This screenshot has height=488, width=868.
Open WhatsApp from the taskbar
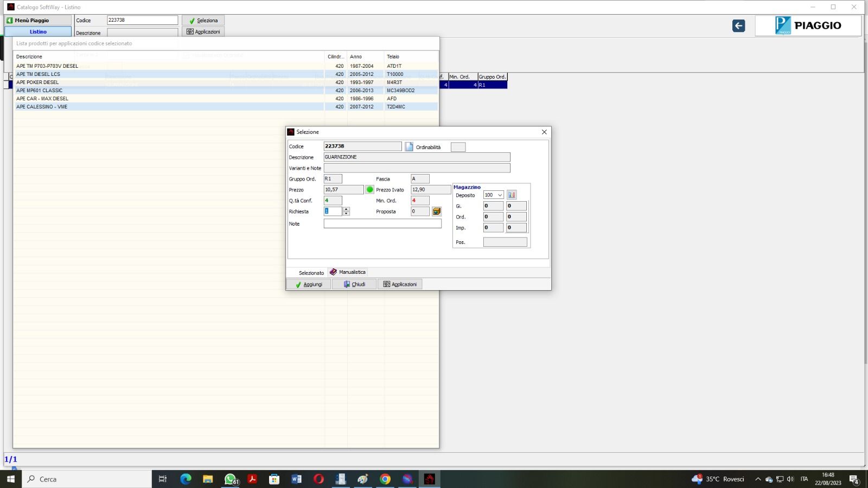231,479
